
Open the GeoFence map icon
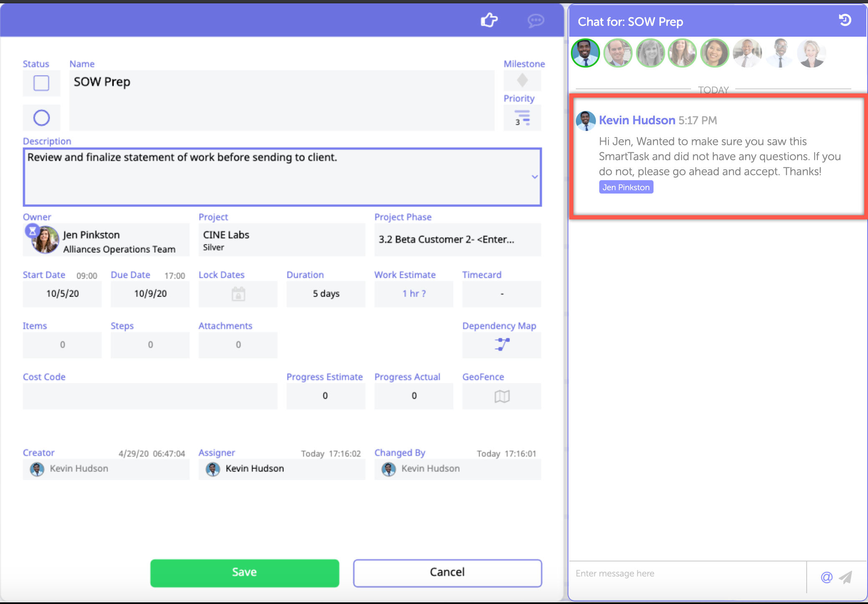[502, 396]
